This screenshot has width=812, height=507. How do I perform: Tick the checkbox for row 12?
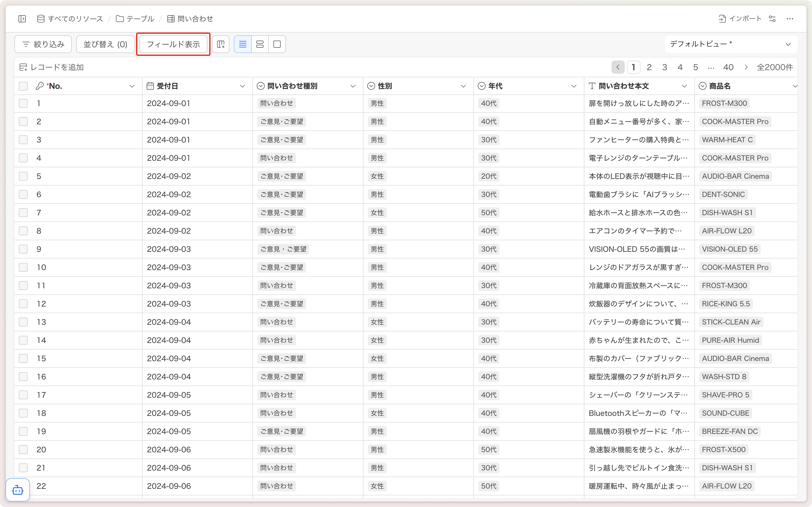pyautogui.click(x=23, y=304)
